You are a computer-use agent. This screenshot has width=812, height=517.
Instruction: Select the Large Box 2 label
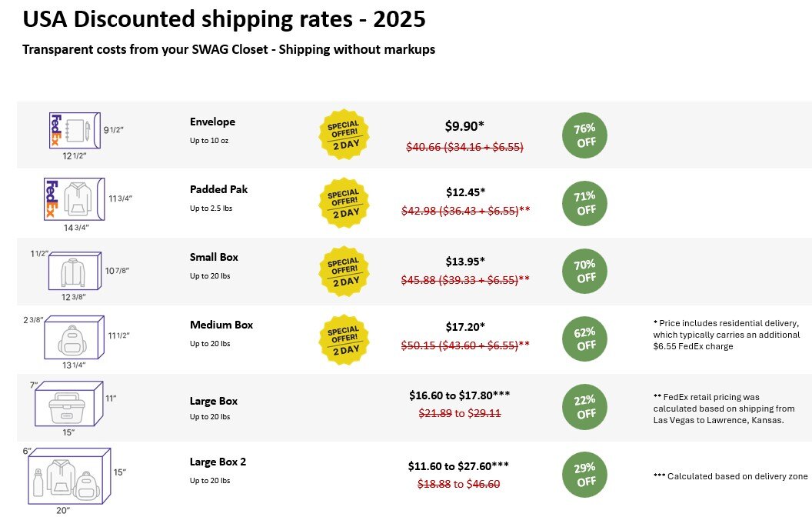pos(218,462)
